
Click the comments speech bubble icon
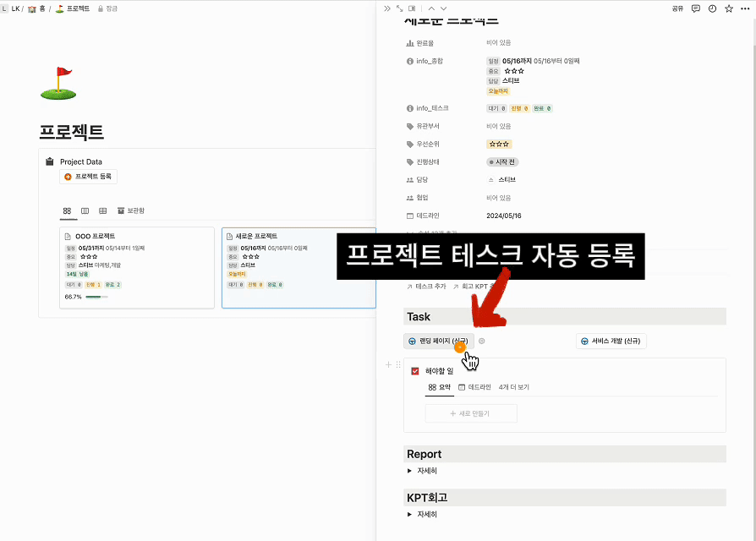(696, 8)
